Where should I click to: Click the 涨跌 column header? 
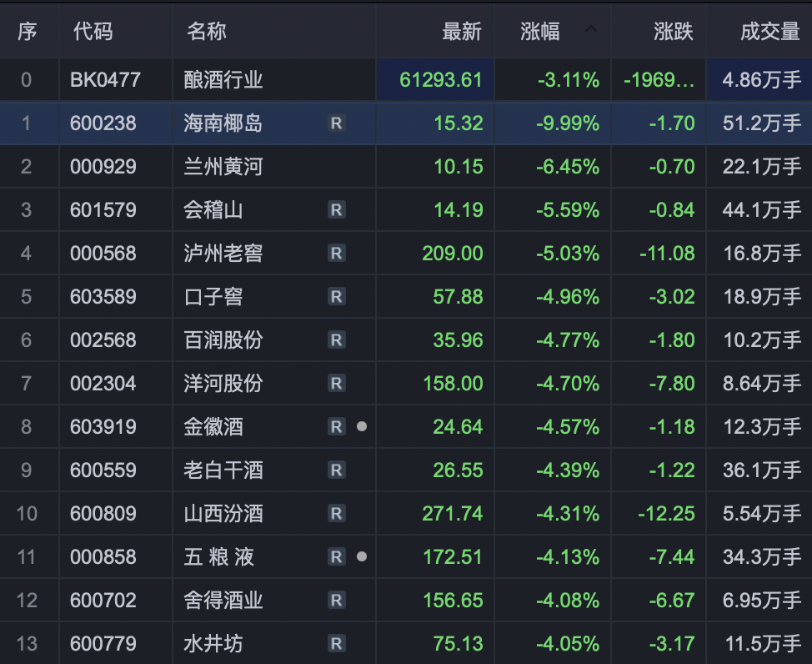click(674, 32)
